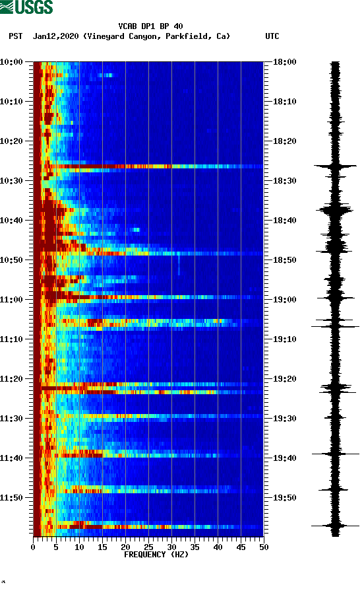Viewport: 364px width, 589px height.
Task: Click the '19:50' UTC time label
Action: pyautogui.click(x=284, y=498)
